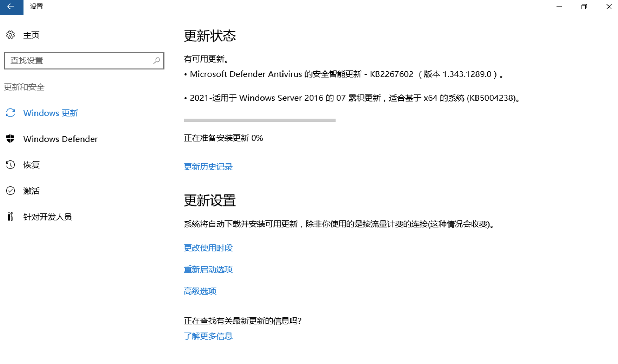Open the 恢复 recovery page
The height and width of the screenshot is (364, 618).
(x=31, y=165)
